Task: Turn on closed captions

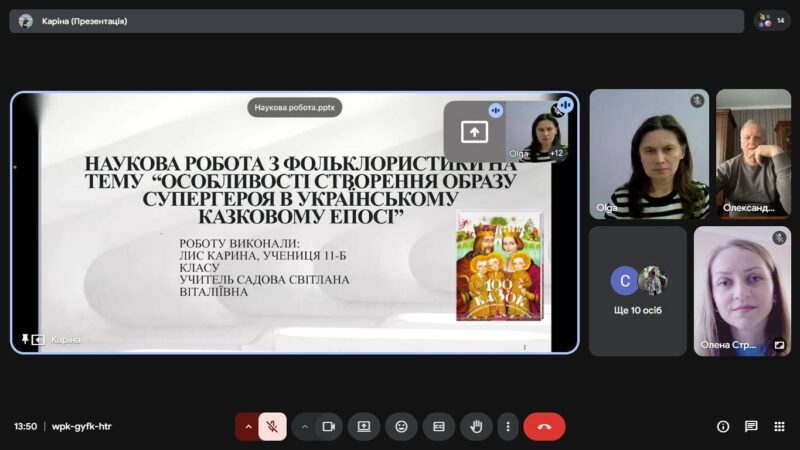Action: tap(439, 427)
